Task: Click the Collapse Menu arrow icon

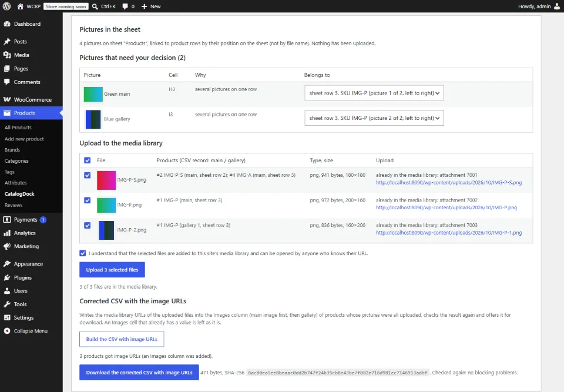Action: coord(7,331)
